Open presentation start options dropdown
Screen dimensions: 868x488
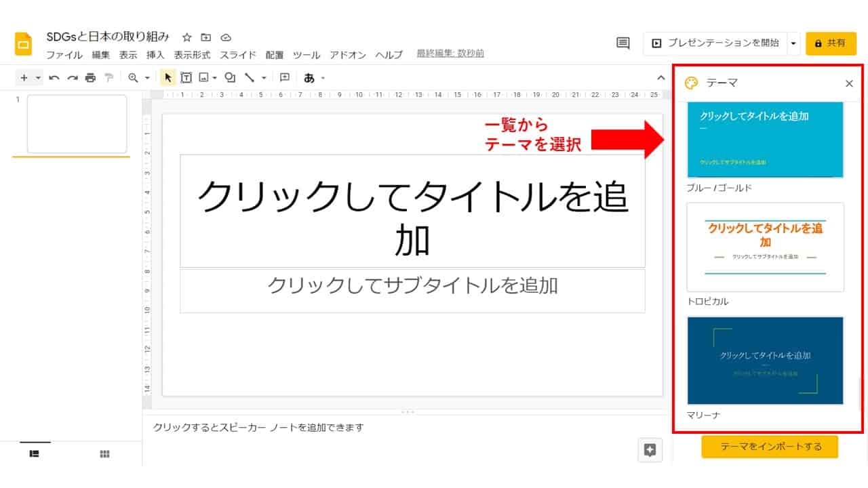(x=793, y=43)
